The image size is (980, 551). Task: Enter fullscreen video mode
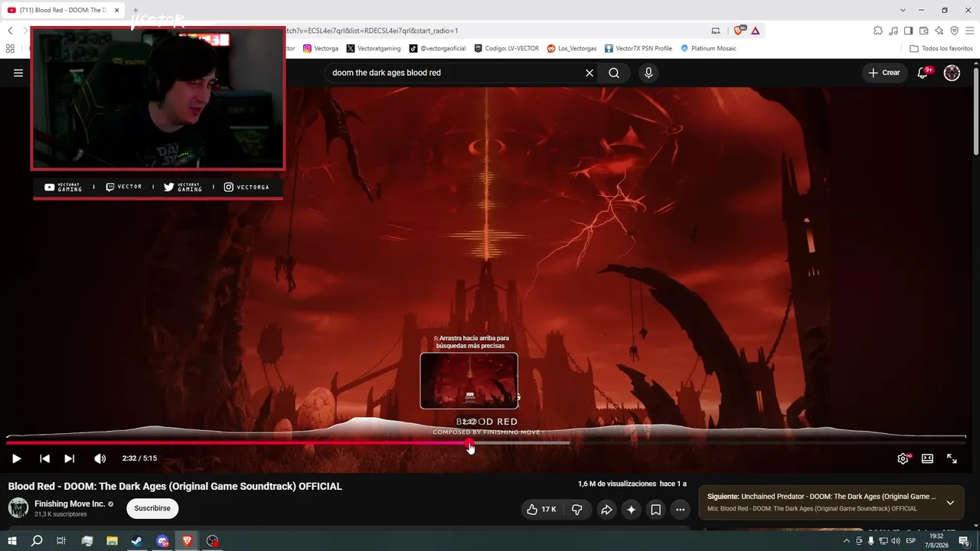pos(952,458)
